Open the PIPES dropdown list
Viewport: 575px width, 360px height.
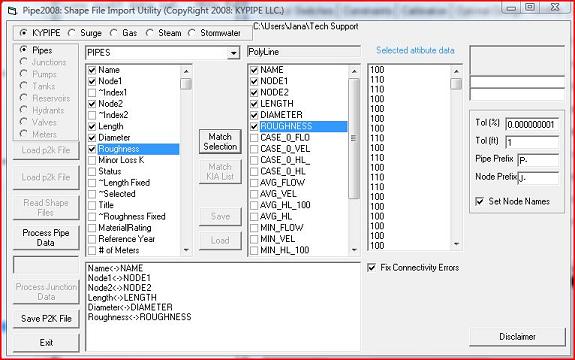point(234,53)
